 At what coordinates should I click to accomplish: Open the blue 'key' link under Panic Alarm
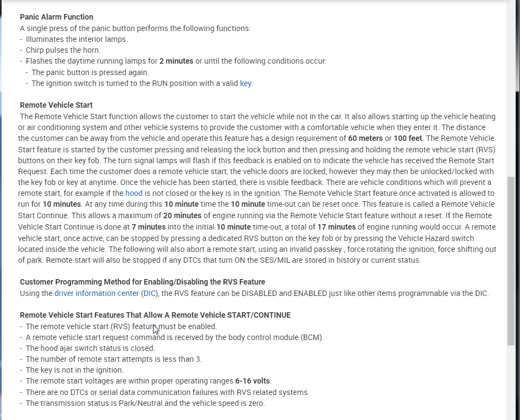click(246, 83)
